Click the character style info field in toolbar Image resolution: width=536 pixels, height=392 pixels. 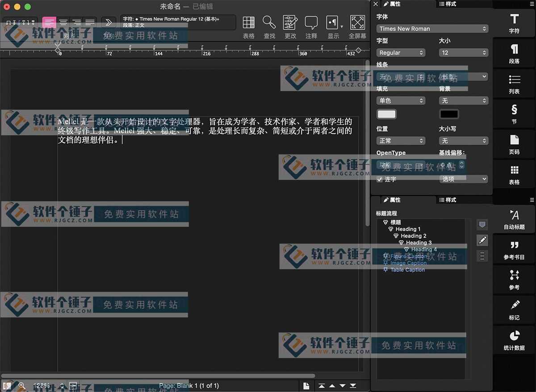click(178, 22)
